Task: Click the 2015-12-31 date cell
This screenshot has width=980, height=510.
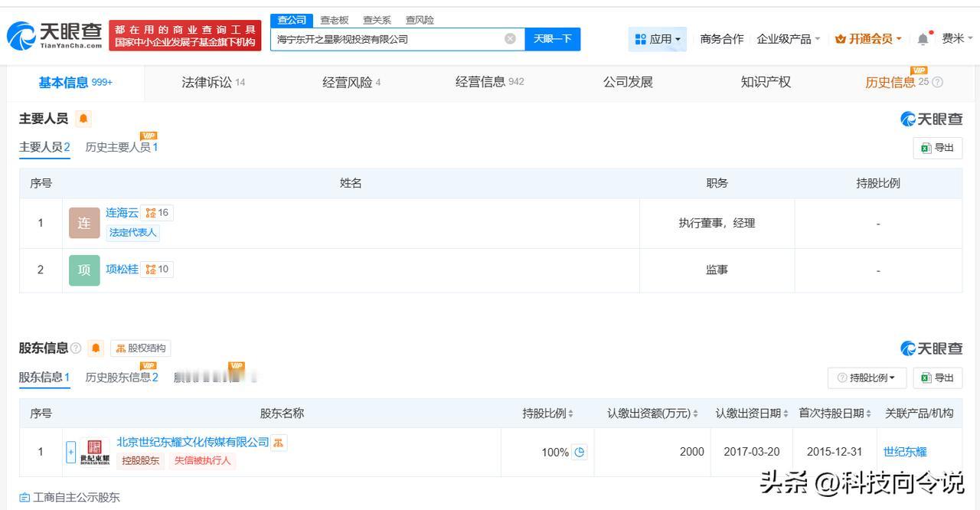Action: coord(835,452)
